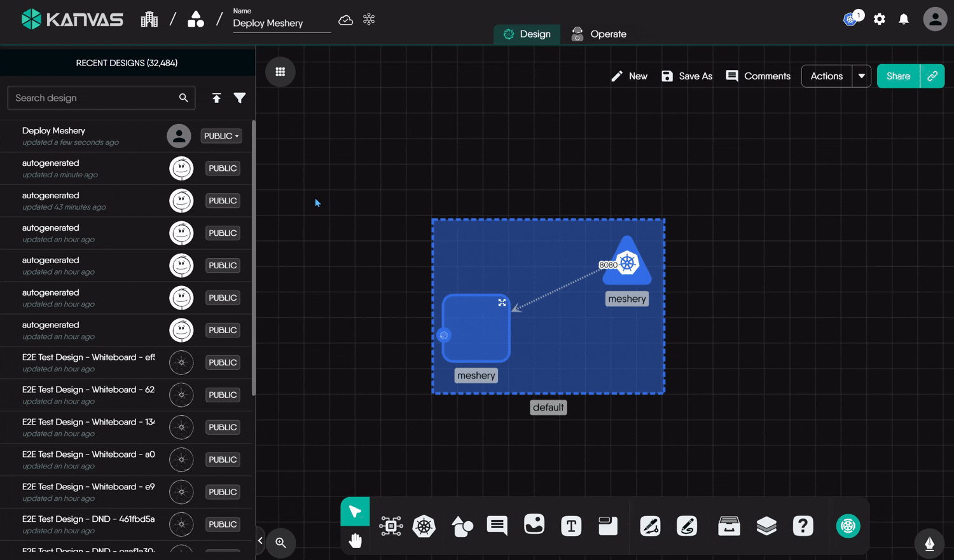Open the Image insertion tool
This screenshot has height=560, width=954.
[534, 526]
